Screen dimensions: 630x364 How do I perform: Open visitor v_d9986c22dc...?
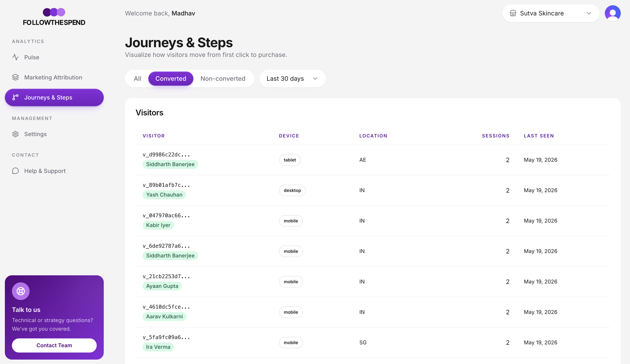click(166, 154)
